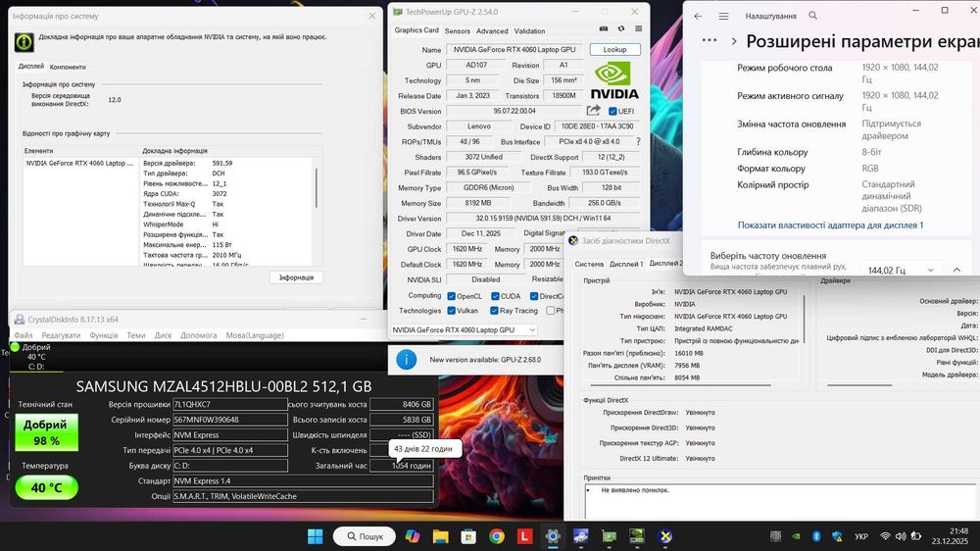Click Добрий 98 % health button

click(47, 432)
